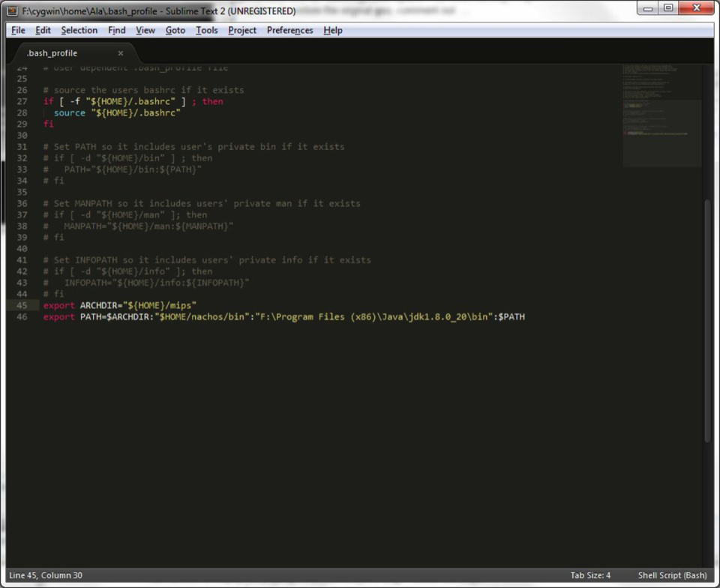Viewport: 720px width, 588px height.
Task: Change syntax from Shell Script (Bash)
Action: [672, 575]
